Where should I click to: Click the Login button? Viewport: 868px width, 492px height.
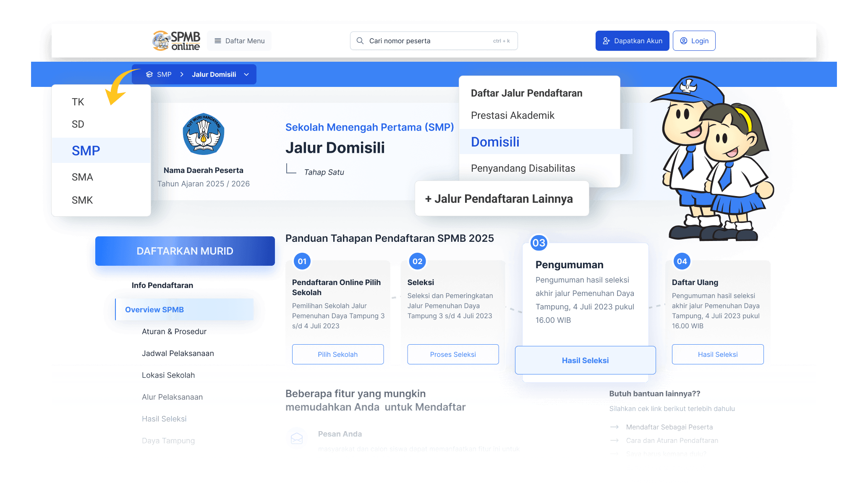pos(694,41)
